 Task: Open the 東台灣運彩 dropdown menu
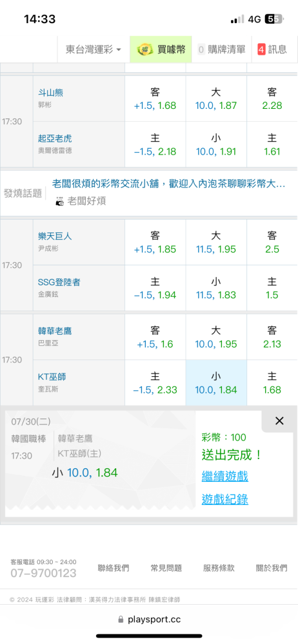click(94, 50)
